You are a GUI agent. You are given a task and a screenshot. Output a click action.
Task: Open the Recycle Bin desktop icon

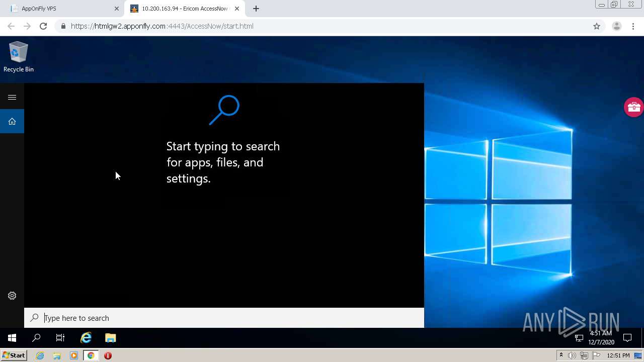[18, 57]
